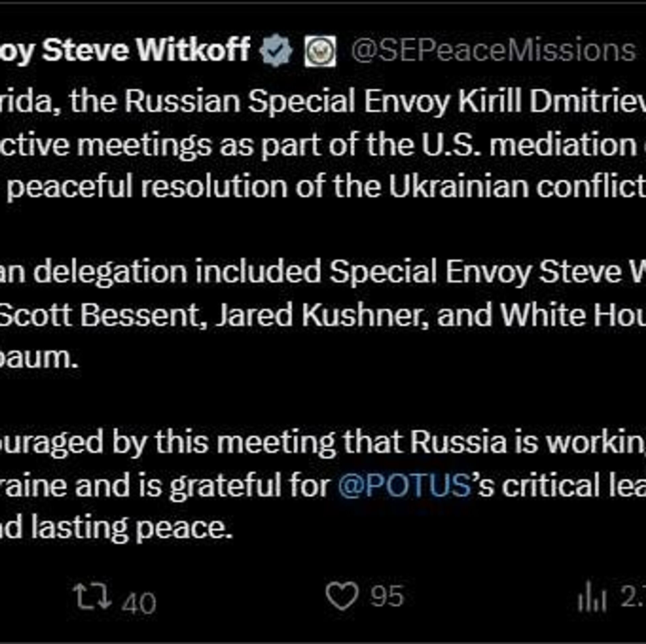Screen dimensions: 646x644
Task: Click the repost count of 40
Action: (x=139, y=603)
